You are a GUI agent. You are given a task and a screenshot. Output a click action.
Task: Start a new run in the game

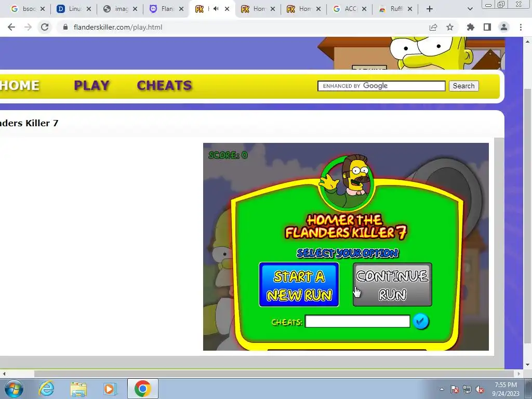(299, 285)
